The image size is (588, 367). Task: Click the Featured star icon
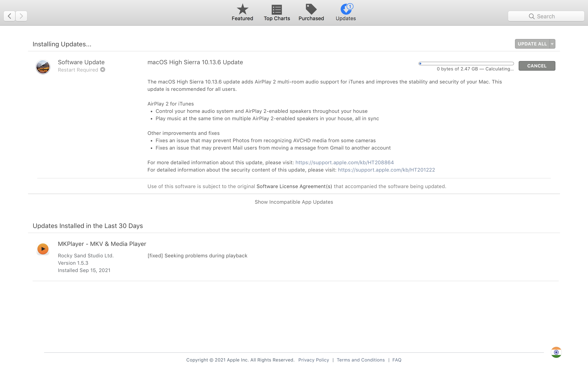pyautogui.click(x=242, y=9)
